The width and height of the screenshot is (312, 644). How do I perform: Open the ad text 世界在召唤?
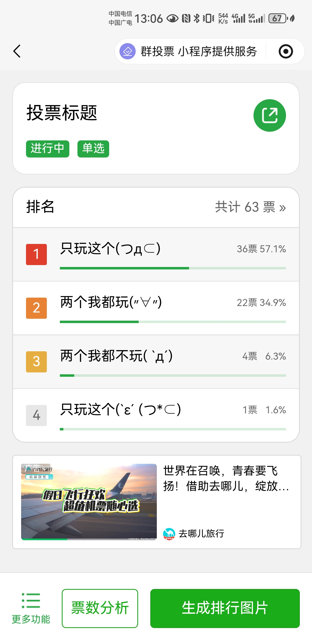226,478
